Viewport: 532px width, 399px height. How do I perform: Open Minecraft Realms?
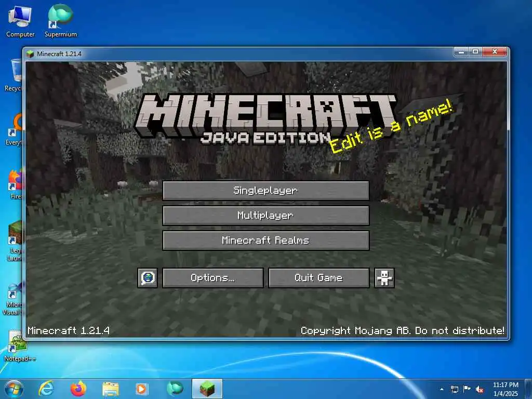tap(265, 241)
